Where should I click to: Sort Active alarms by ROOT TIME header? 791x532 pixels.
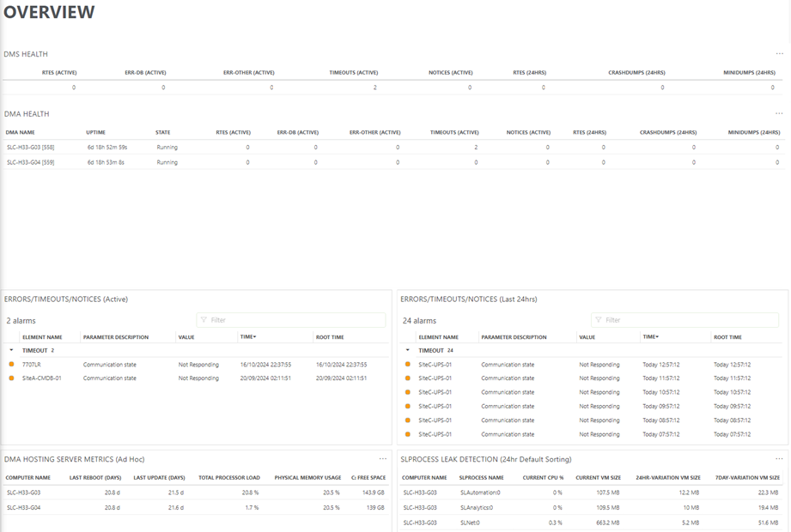[x=330, y=337]
